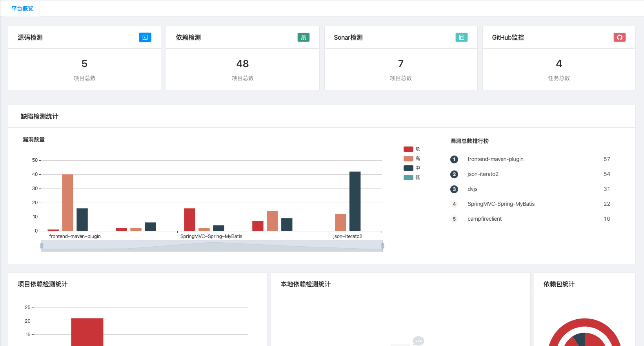Click the left handle of chart zoom slider
The image size is (644, 346).
coord(42,246)
